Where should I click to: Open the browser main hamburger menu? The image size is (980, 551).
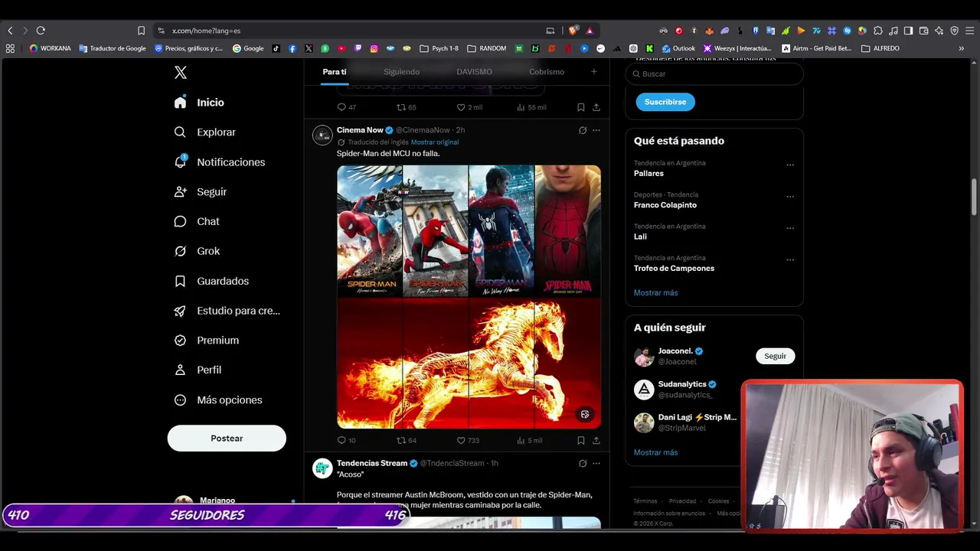tap(969, 31)
